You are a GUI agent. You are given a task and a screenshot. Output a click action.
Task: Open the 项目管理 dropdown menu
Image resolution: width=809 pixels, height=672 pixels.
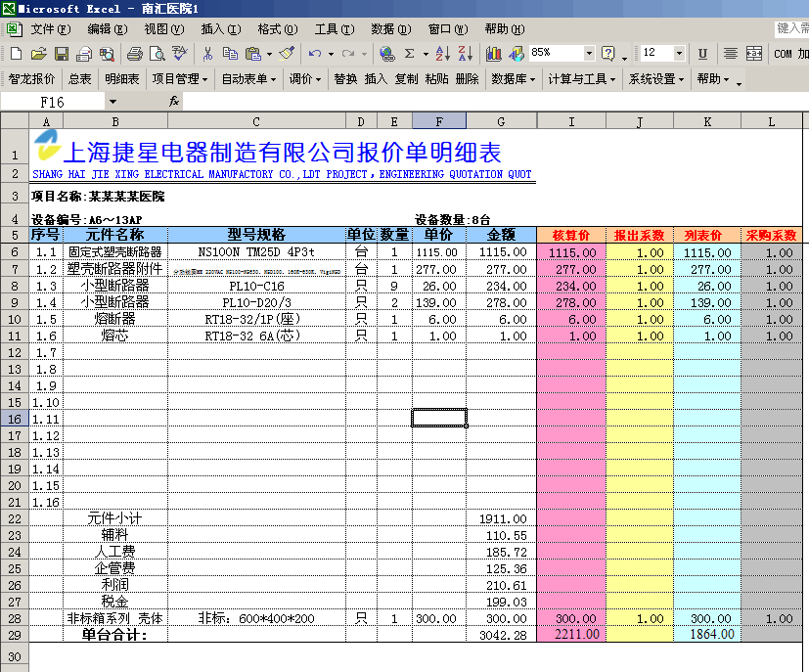(x=180, y=79)
